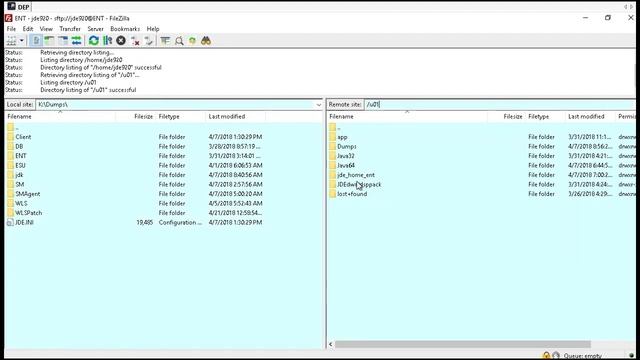This screenshot has height=360, width=640.
Task: Open the Help menu
Action: (x=153, y=29)
